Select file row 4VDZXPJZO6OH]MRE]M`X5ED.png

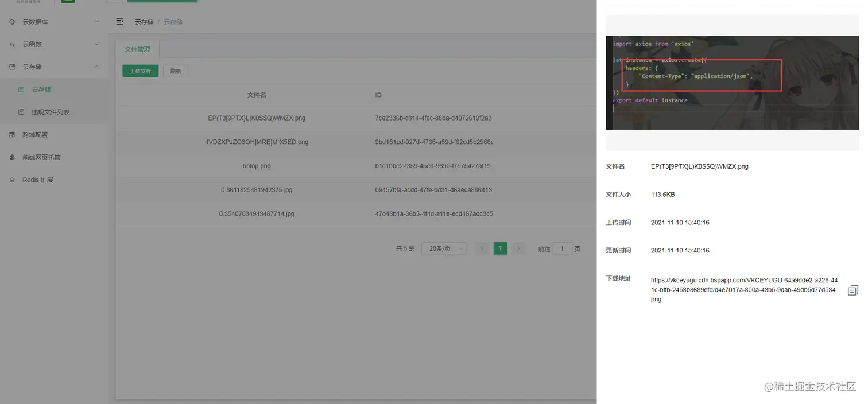pyautogui.click(x=356, y=142)
